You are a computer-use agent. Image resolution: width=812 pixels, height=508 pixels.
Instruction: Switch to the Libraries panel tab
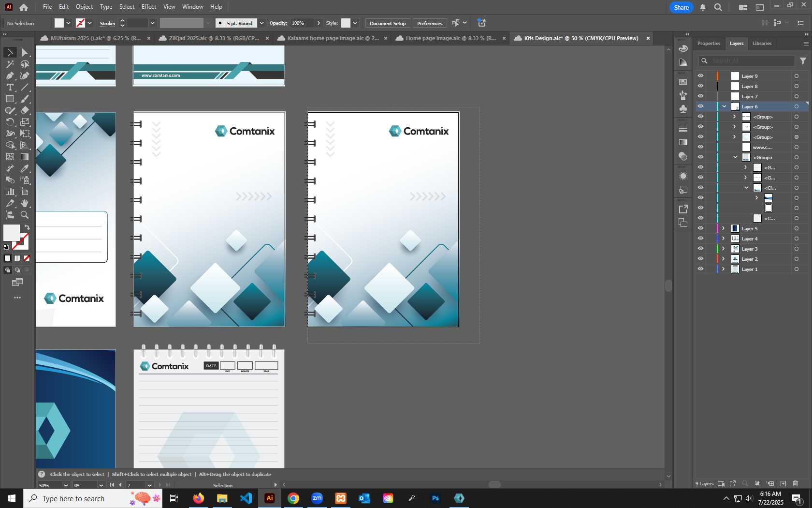click(762, 44)
